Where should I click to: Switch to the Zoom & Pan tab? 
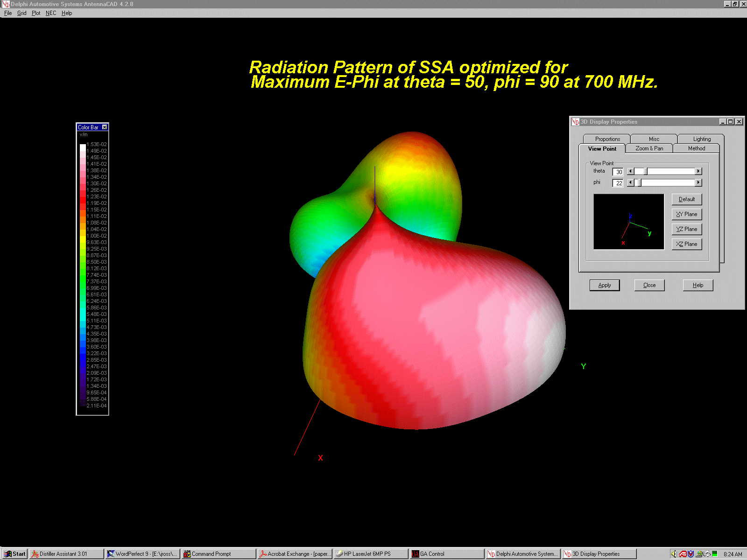[x=649, y=148]
